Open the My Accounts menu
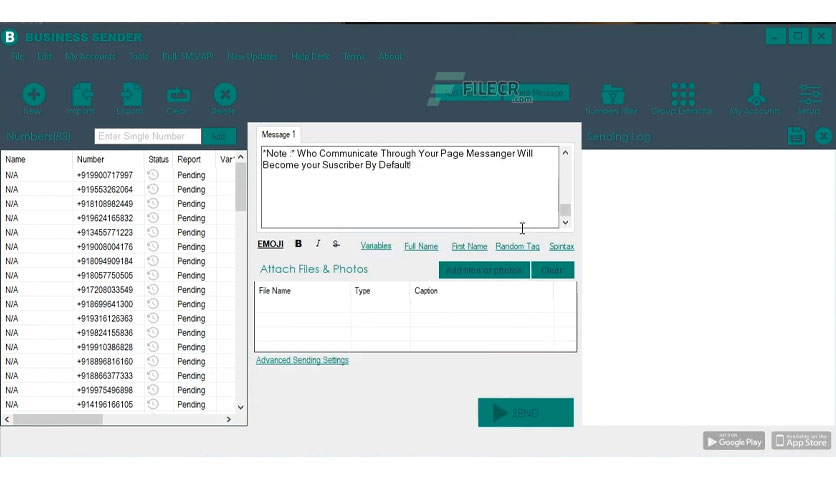 90,56
